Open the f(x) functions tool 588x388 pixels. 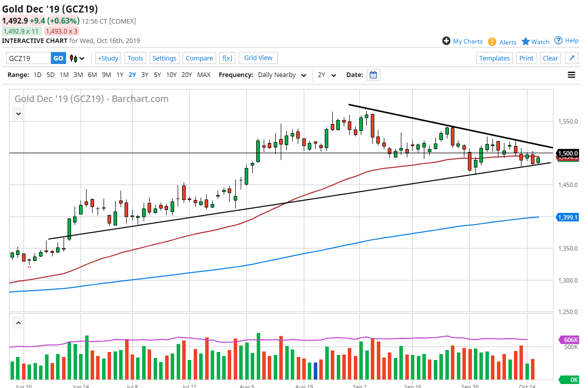[x=227, y=58]
